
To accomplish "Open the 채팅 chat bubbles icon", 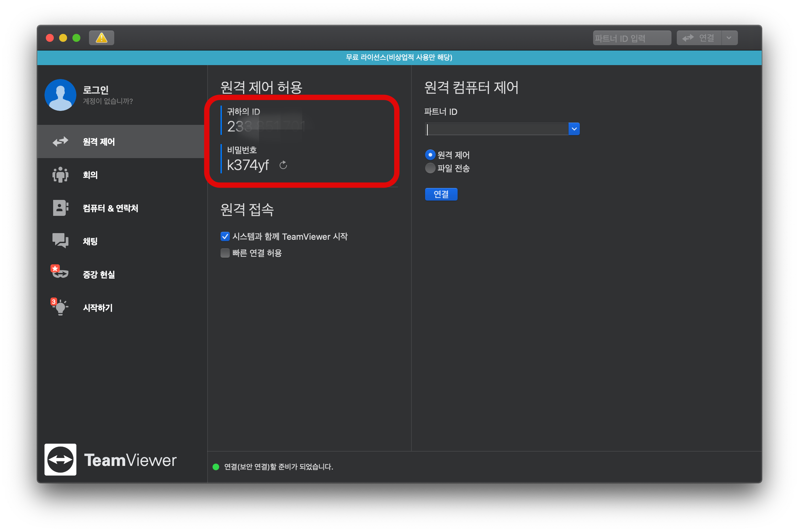I will coord(60,241).
